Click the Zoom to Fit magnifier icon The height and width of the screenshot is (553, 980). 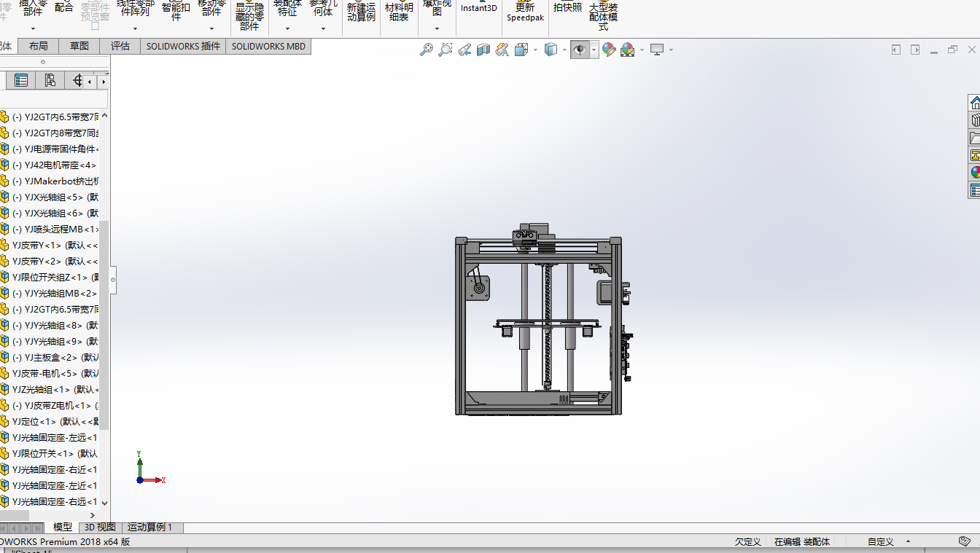[427, 50]
